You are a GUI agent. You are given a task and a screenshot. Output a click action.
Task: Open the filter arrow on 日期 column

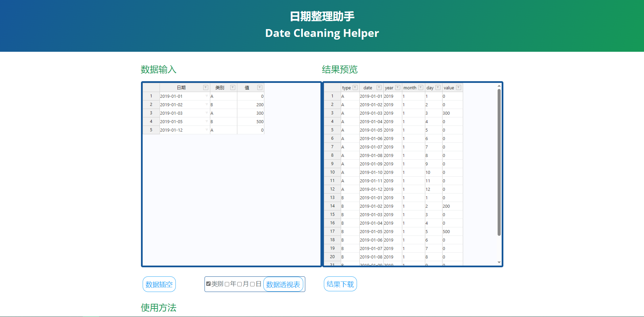click(x=206, y=88)
